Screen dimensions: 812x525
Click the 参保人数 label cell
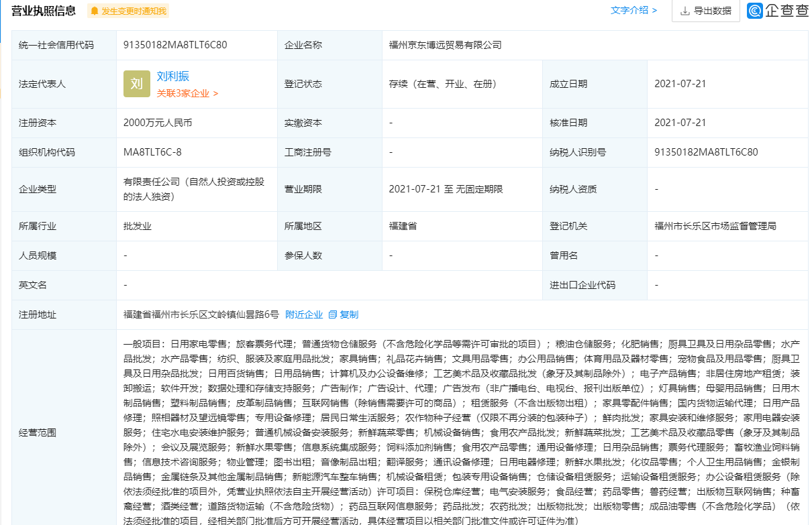[329, 255]
